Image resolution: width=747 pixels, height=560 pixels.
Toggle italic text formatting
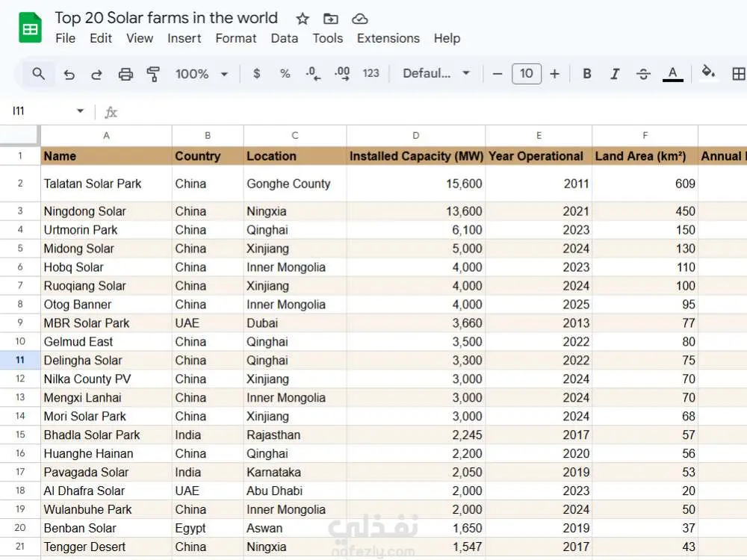[615, 74]
